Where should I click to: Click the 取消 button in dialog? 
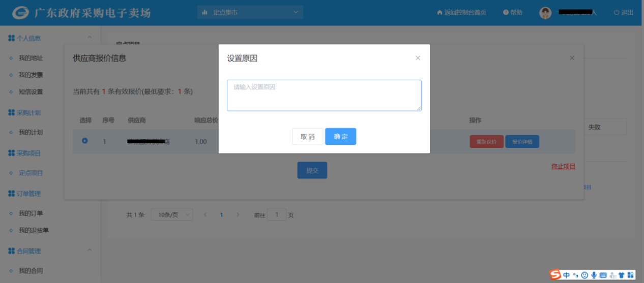click(307, 137)
